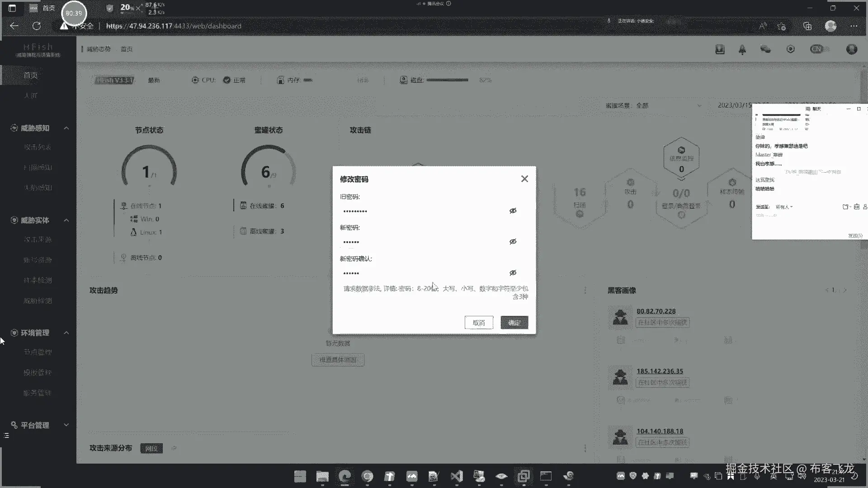Collapse the 环境管理 sidebar group
This screenshot has height=488, width=868.
[x=66, y=333]
